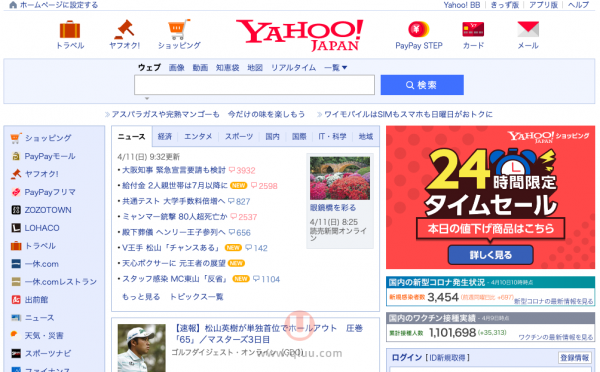Open 殿下葬儀 ヘンリー王子参列へ headline
The width and height of the screenshot is (600, 372).
173,232
